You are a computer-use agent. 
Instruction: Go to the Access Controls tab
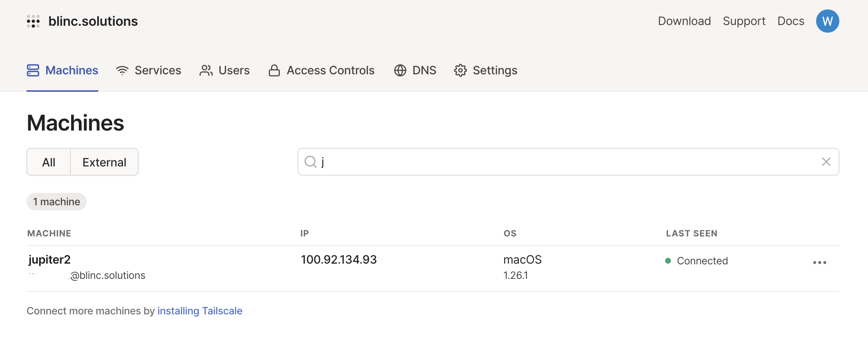[x=330, y=70]
